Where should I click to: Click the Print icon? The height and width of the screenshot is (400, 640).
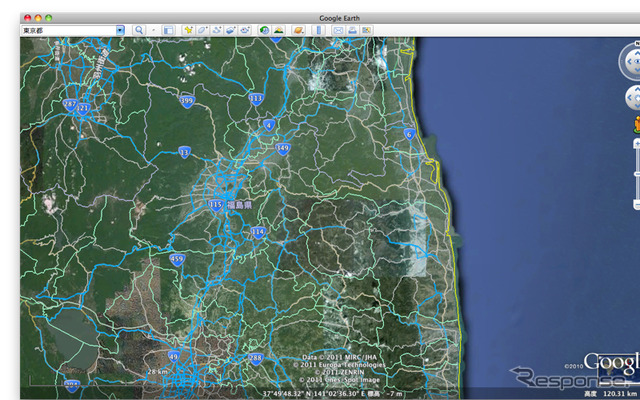(x=352, y=30)
